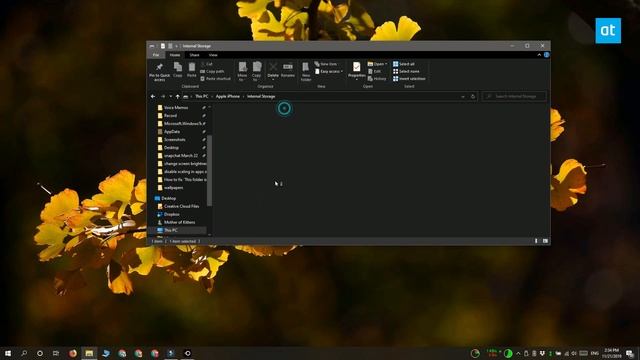Open Cortana from the taskbar

[x=40, y=353]
